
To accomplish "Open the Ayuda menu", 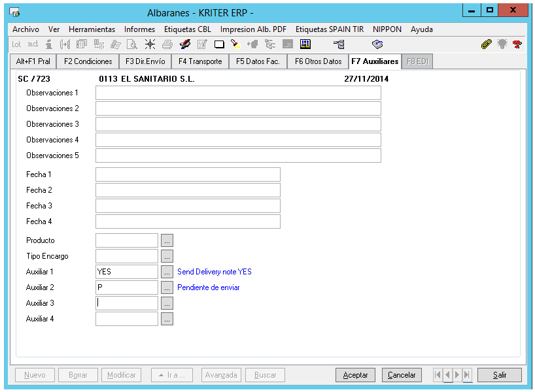I will coord(421,29).
